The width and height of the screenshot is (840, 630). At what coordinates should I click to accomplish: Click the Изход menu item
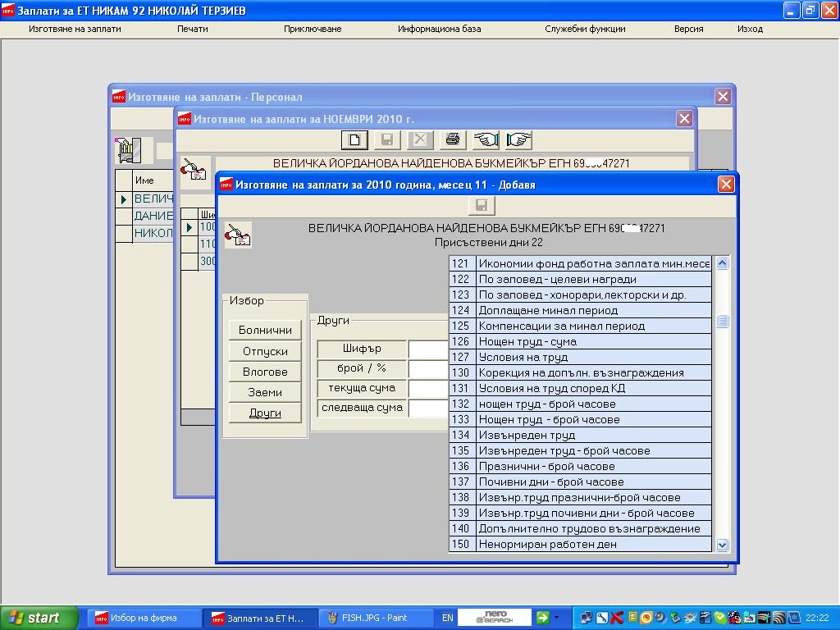[x=750, y=29]
